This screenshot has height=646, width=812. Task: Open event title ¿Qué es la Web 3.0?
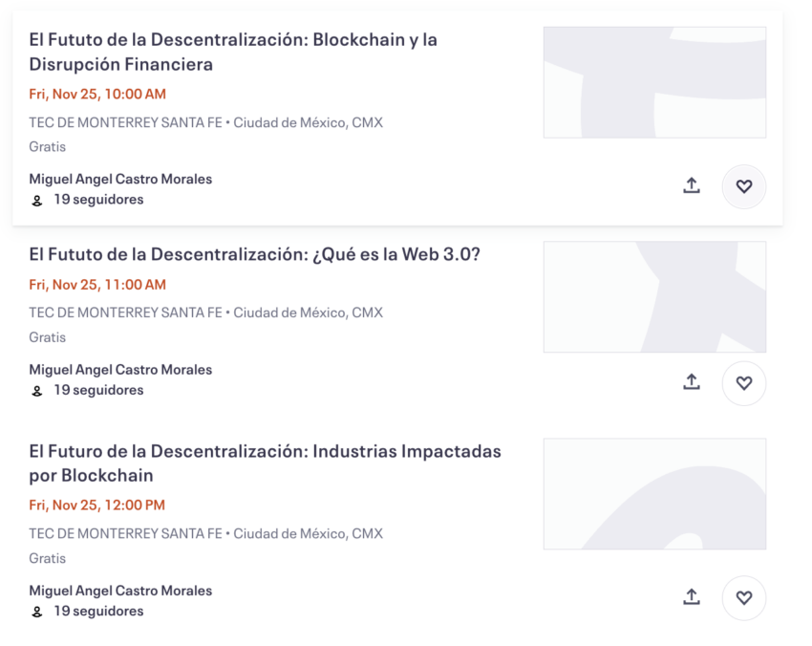(255, 254)
